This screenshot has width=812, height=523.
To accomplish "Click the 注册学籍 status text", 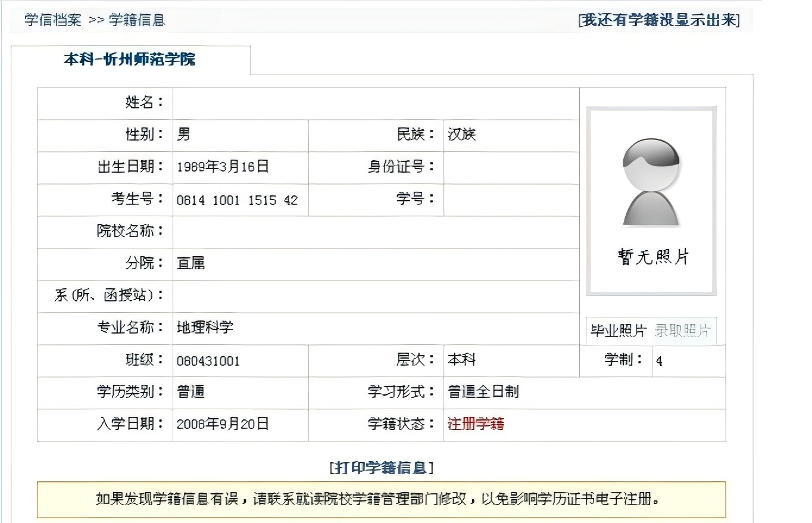I will [476, 424].
